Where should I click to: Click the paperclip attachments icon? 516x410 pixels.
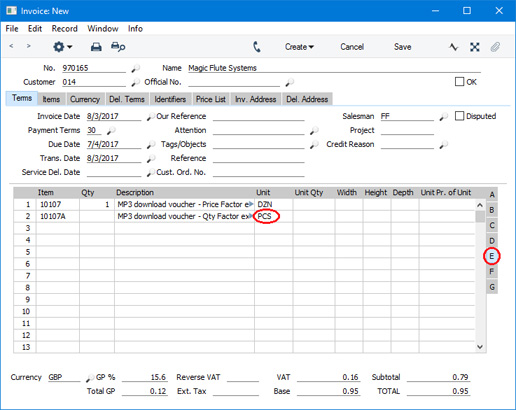(x=495, y=47)
